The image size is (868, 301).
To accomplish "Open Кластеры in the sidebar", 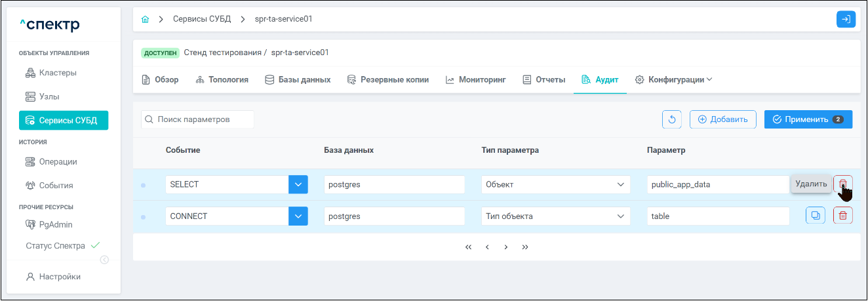I will point(58,73).
